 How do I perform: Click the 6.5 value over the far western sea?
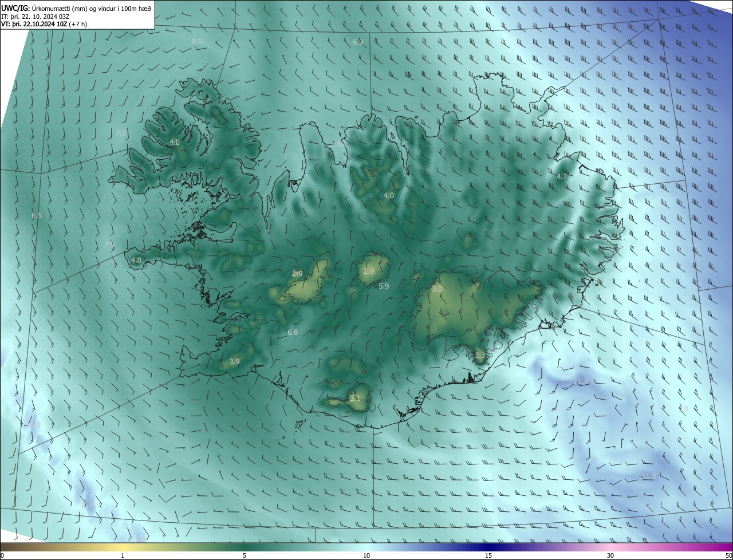[37, 216]
